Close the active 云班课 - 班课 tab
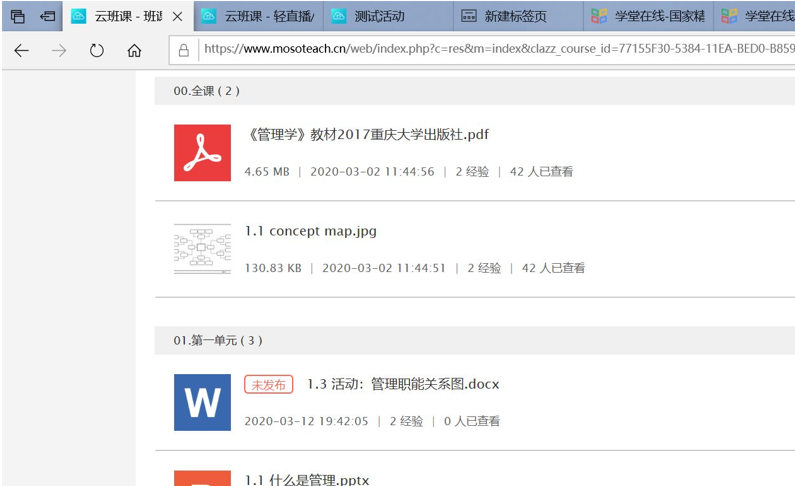This screenshot has width=795, height=486. [177, 17]
